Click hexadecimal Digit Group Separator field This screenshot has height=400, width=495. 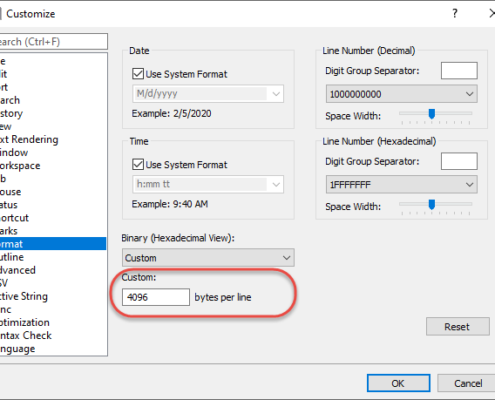pyautogui.click(x=459, y=161)
